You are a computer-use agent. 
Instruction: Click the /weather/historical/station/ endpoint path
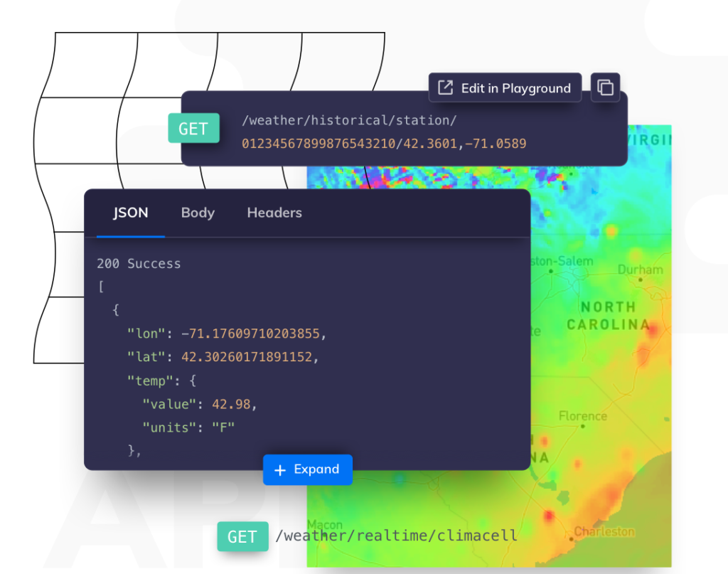349,120
